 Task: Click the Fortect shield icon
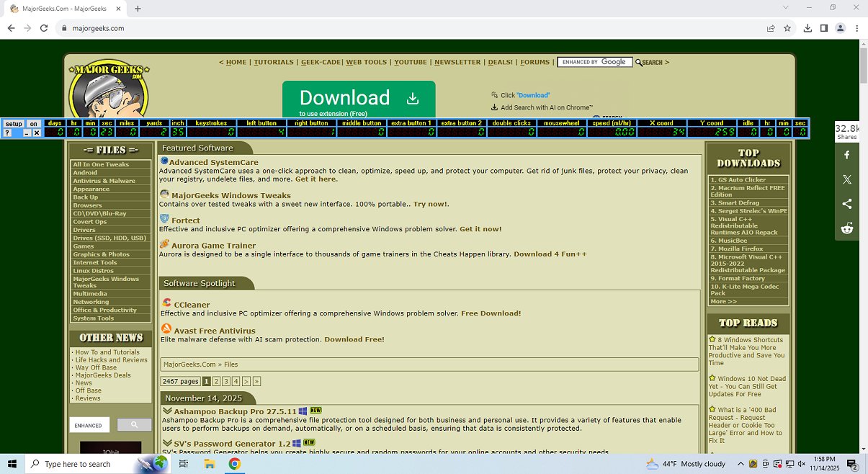click(164, 219)
